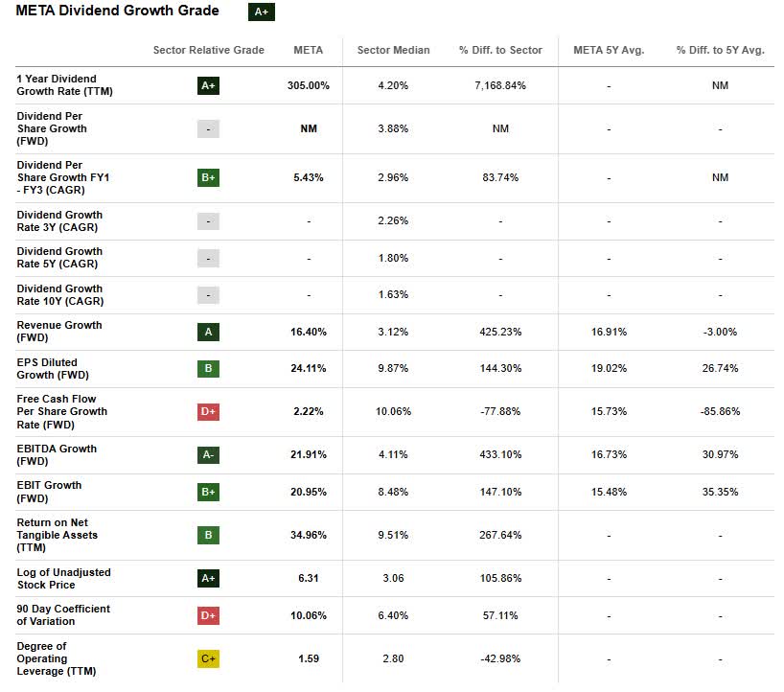Screen dimensions: 784x692
Task: Open the 1 Year Dividend Growth Rate (TTM) metric
Action: [57, 85]
